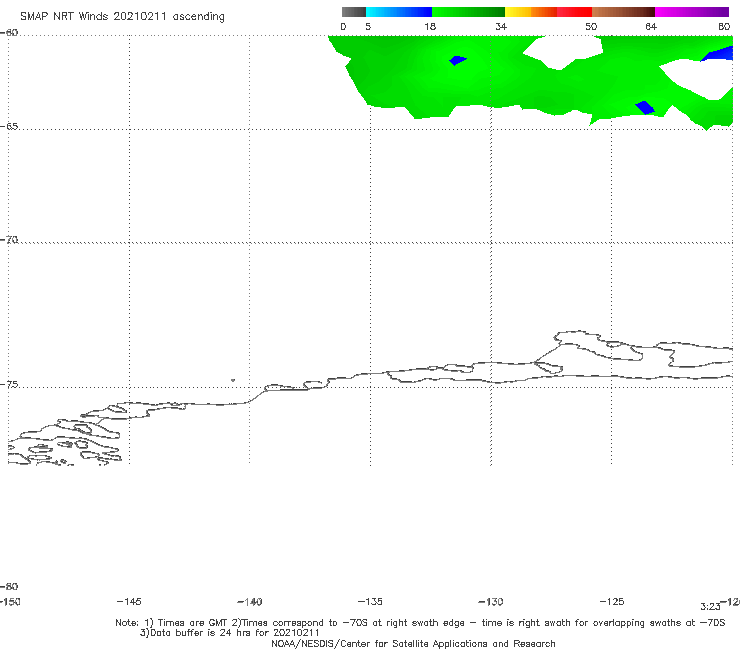Click the title 'SMAP NRT Winds 20210211 ascending'
The image size is (740, 650).
point(122,17)
